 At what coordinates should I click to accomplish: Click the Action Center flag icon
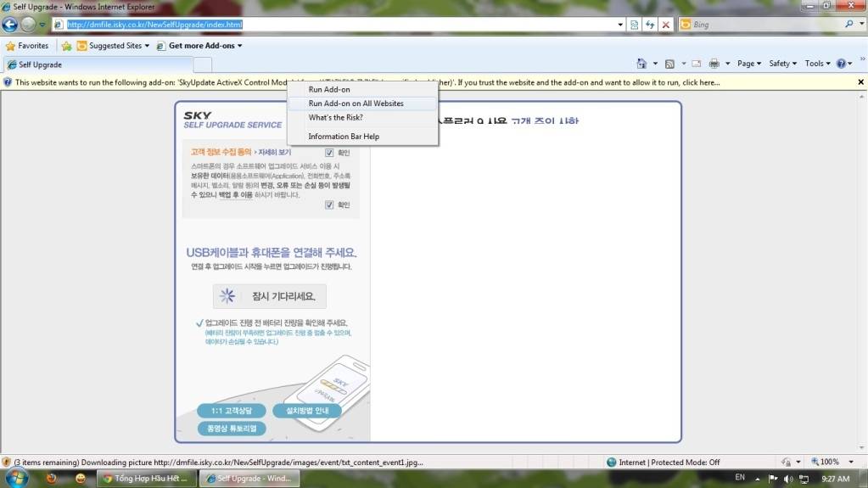[773, 478]
